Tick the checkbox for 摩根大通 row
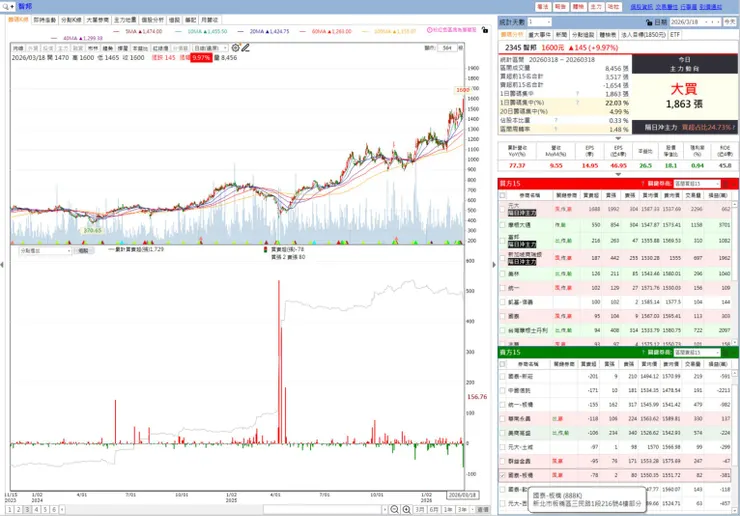740x516 pixels. click(x=503, y=225)
